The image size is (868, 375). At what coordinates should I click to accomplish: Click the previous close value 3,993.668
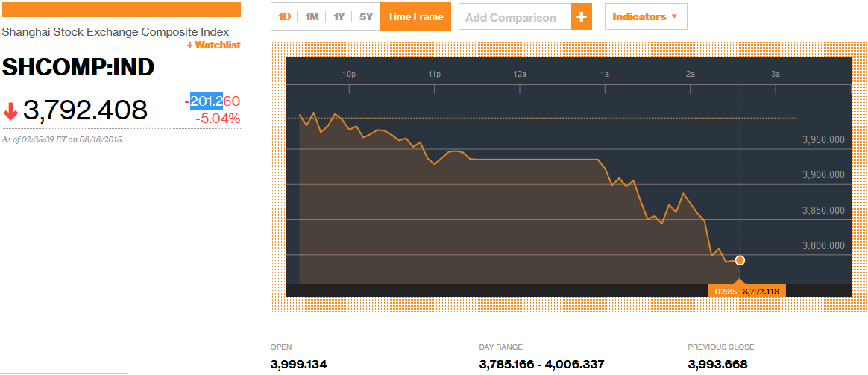tap(717, 365)
